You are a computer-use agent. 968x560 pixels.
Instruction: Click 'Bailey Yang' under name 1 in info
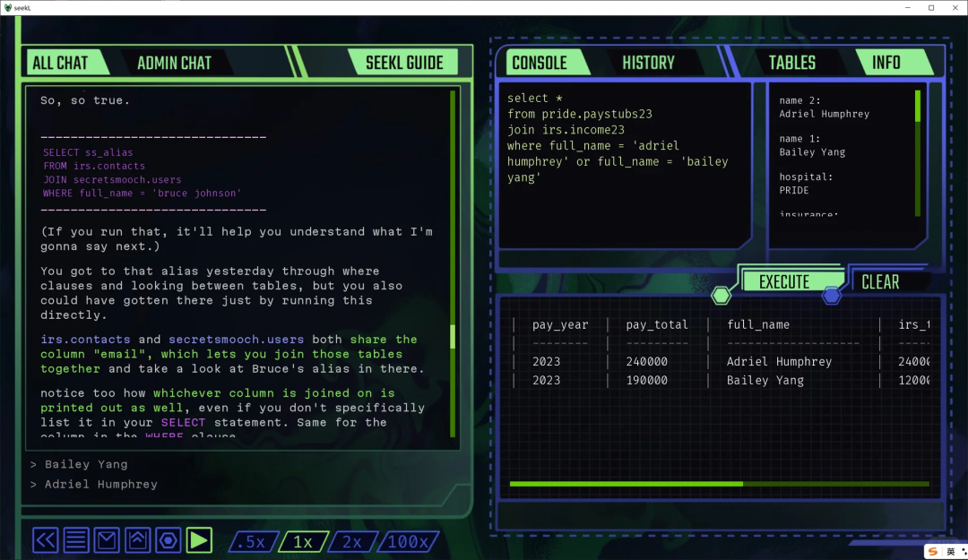812,152
